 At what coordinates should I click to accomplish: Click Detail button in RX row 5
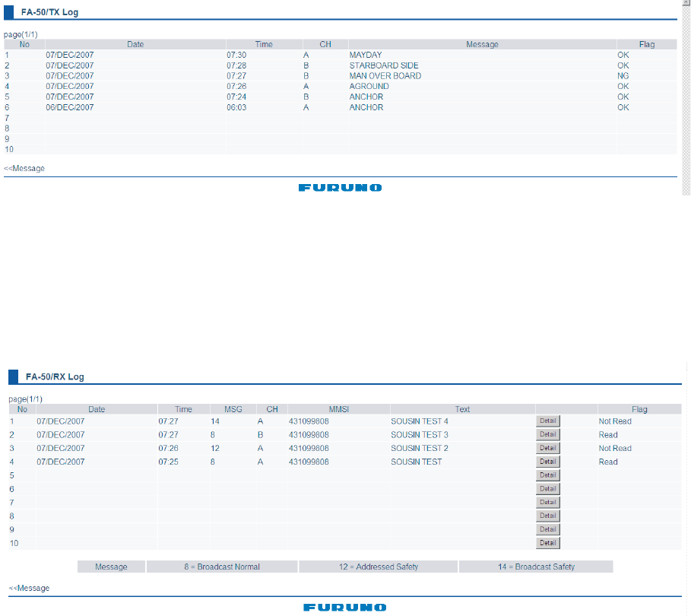548,475
